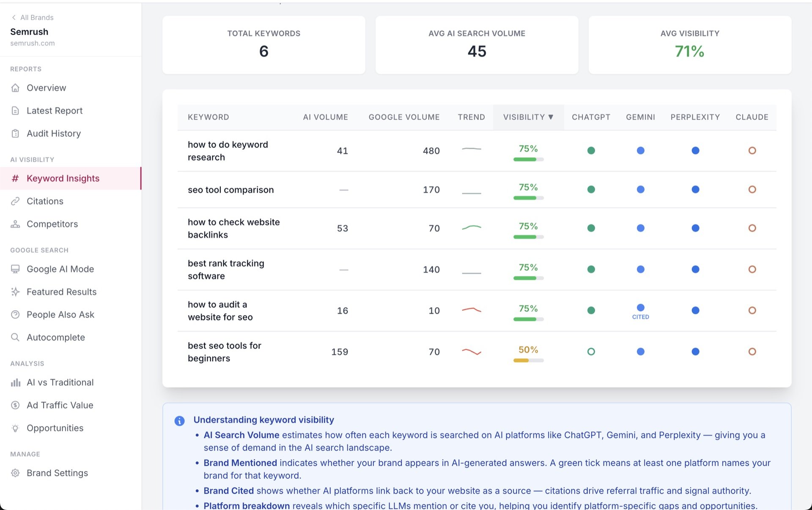Sort by the Gemini column header
This screenshot has height=510, width=812.
tap(640, 117)
